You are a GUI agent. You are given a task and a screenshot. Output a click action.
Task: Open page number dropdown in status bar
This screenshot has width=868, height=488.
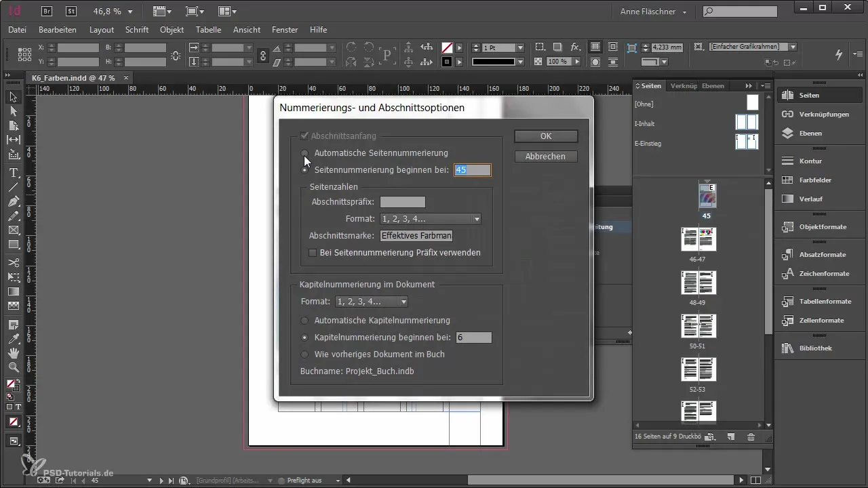click(x=149, y=481)
